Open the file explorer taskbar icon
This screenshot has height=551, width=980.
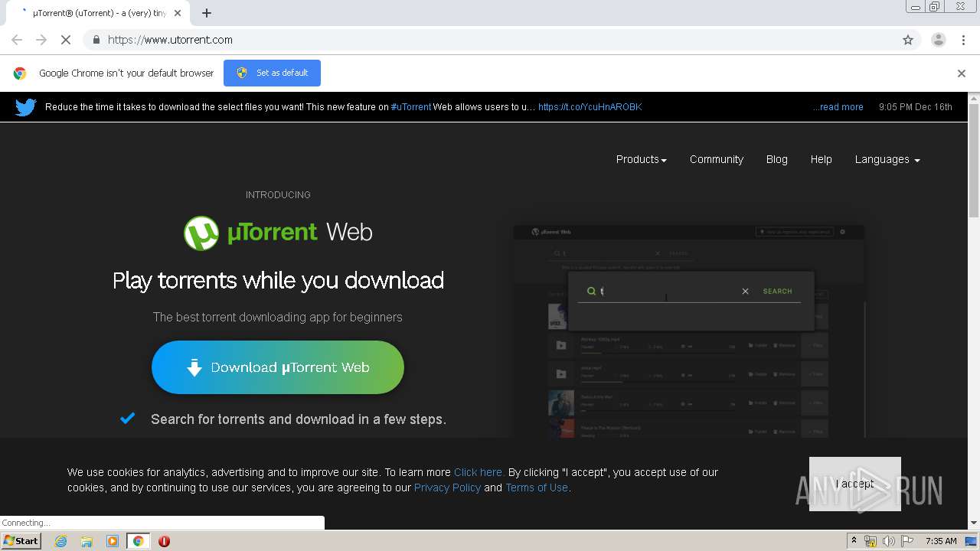[87, 541]
